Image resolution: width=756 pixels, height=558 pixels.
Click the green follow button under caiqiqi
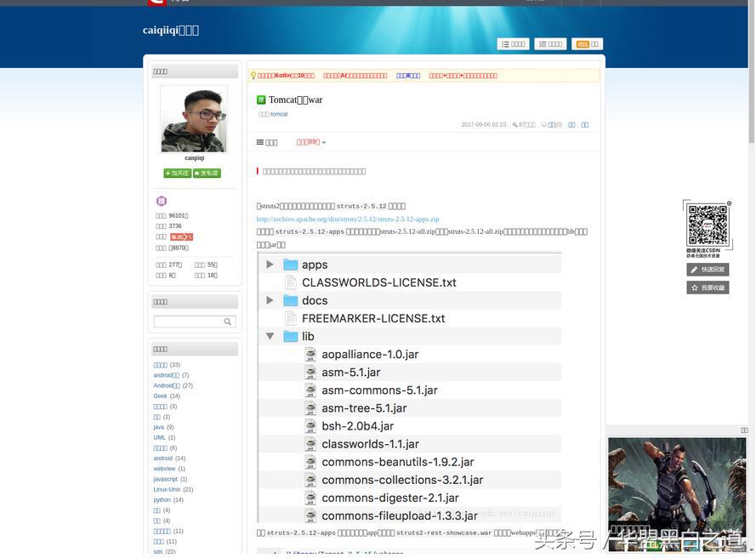tap(178, 173)
